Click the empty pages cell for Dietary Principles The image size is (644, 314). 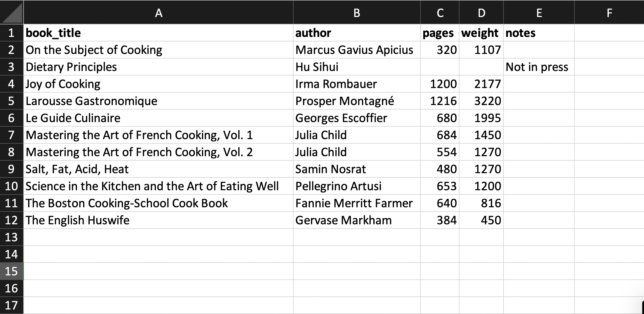pos(440,67)
